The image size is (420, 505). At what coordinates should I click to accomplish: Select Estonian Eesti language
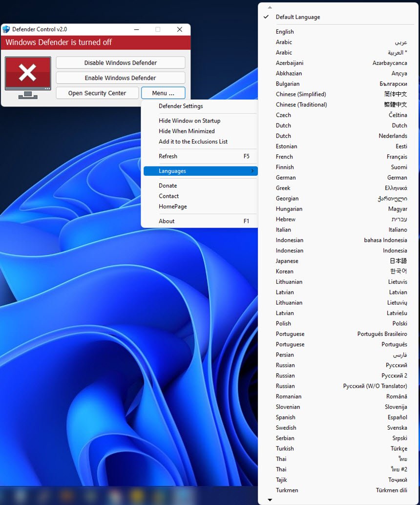click(338, 146)
